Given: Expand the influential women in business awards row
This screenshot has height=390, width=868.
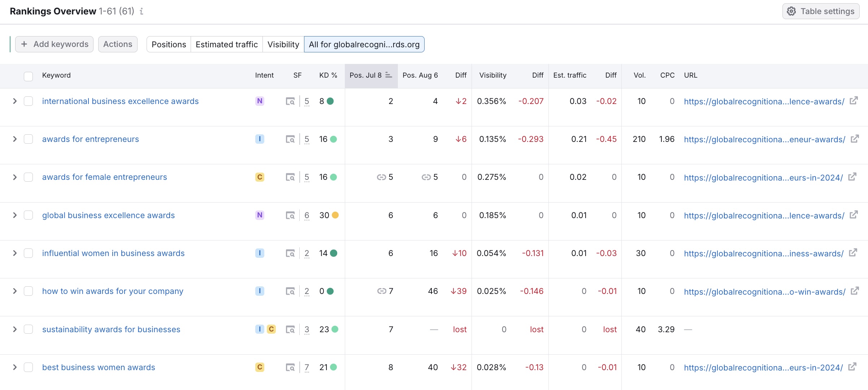Looking at the screenshot, I should click(x=15, y=253).
